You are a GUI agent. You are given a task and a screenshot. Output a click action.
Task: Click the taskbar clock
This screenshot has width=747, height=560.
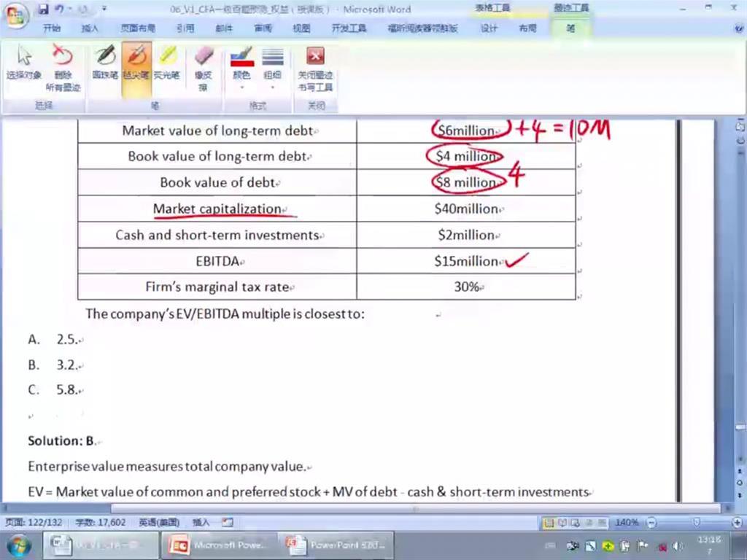pos(709,545)
